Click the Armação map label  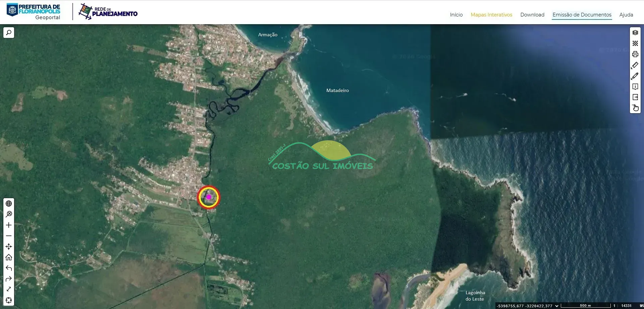click(268, 35)
